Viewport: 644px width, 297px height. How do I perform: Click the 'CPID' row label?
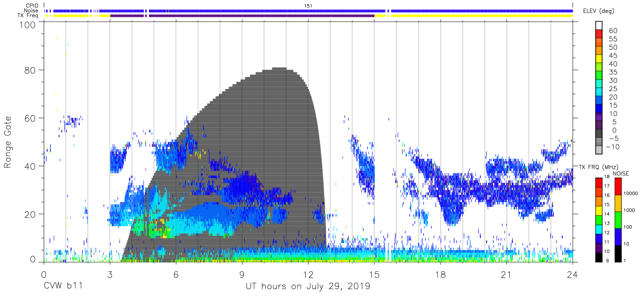click(x=32, y=6)
